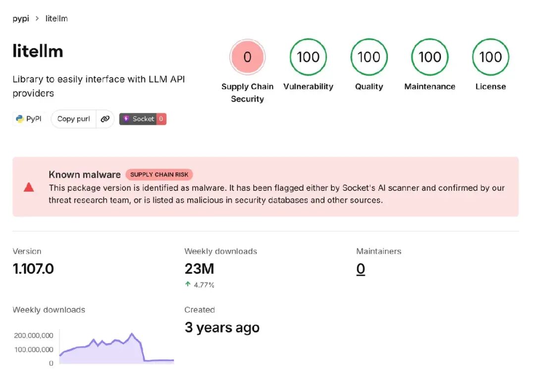The width and height of the screenshot is (535, 392).
Task: Click the litellm package title
Action: point(38,51)
